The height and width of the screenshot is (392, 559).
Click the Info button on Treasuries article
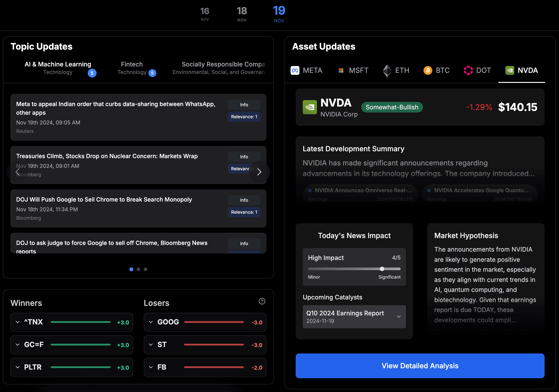(x=244, y=156)
